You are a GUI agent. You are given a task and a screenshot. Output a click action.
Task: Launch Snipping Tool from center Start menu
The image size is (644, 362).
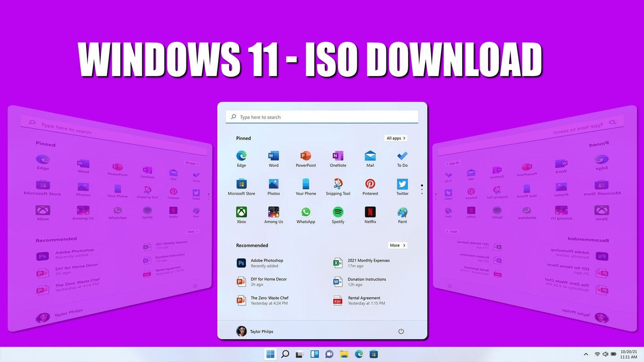(338, 187)
